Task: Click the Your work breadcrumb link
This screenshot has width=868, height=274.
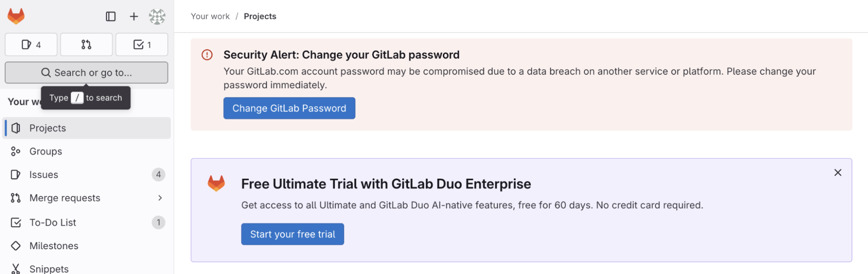Action: click(210, 17)
